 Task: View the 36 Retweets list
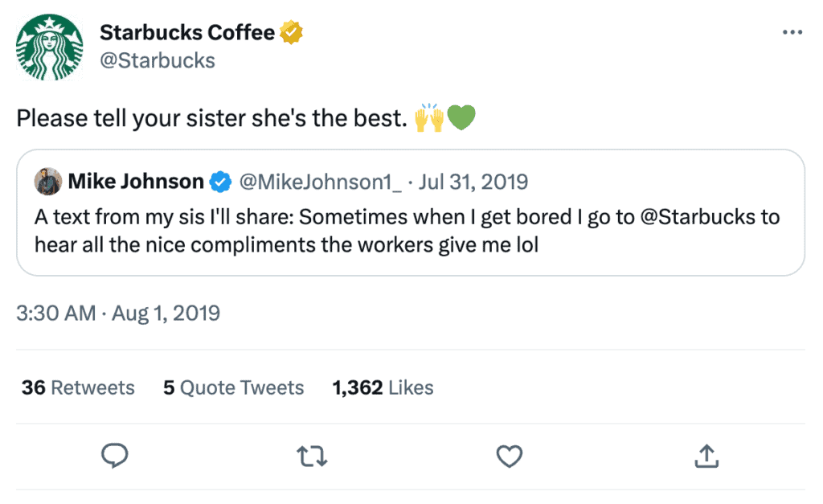[78, 387]
